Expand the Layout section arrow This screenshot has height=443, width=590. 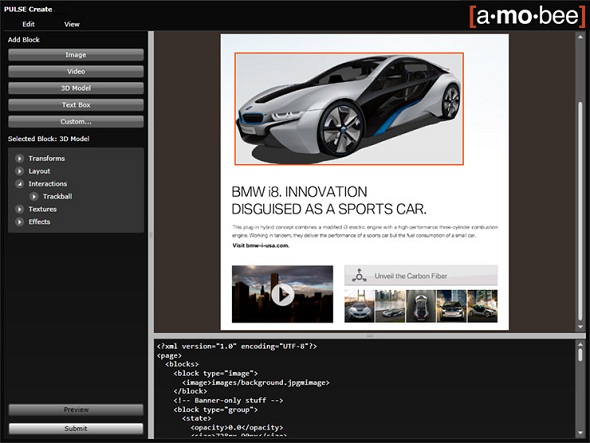(x=19, y=171)
